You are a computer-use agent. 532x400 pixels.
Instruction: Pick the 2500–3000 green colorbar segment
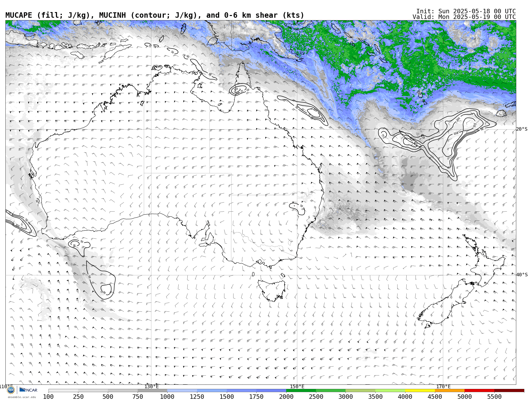point(331,391)
